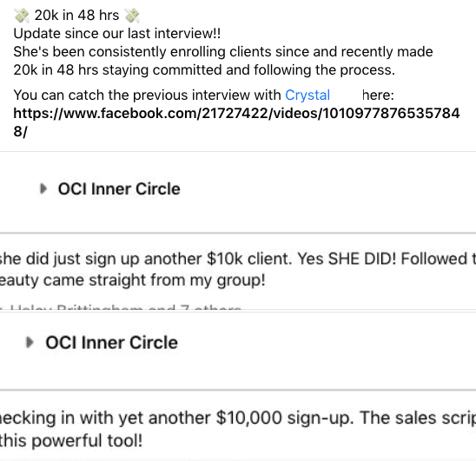Click the "this powerful tool!" text line
This screenshot has width=476, height=461.
coord(71,441)
